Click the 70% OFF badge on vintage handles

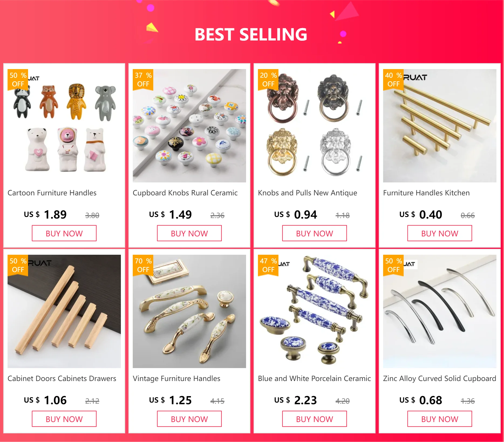(143, 265)
